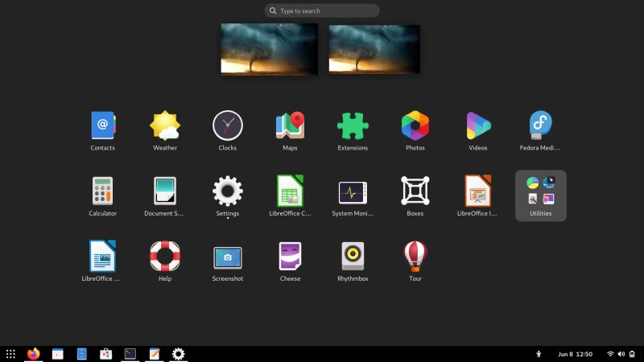Image resolution: width=644 pixels, height=362 pixels.
Task: Open Settings from the dock
Action: 178,354
